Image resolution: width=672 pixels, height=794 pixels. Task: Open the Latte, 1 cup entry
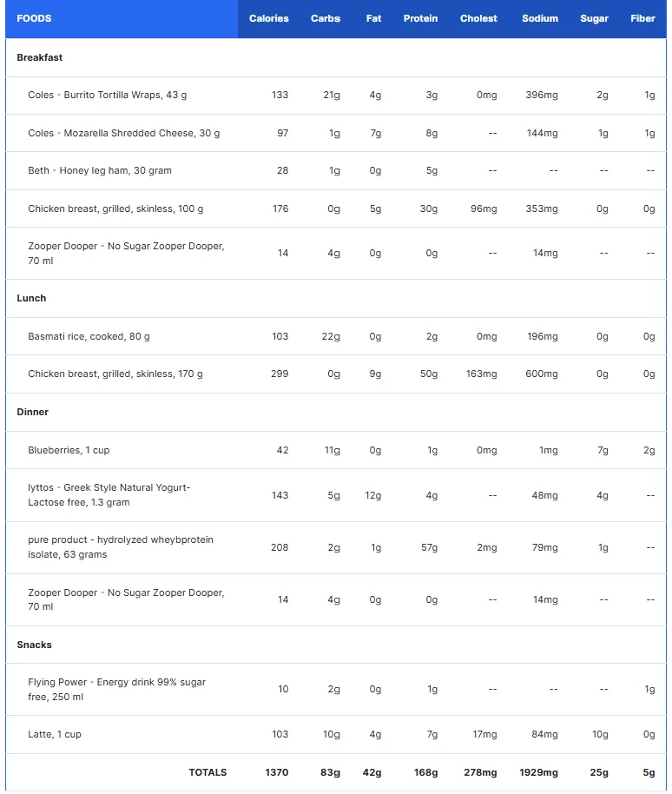tap(55, 734)
